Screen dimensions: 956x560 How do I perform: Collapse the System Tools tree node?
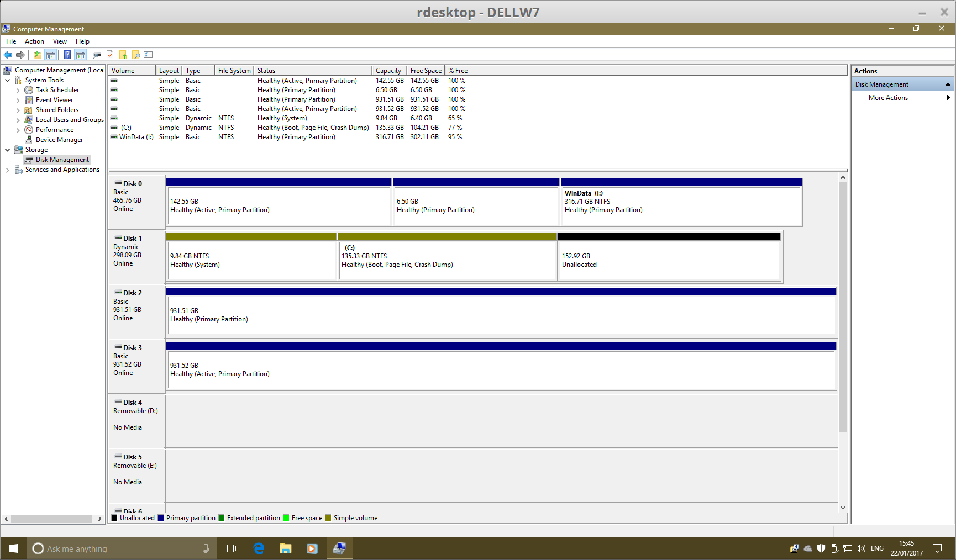coord(8,80)
